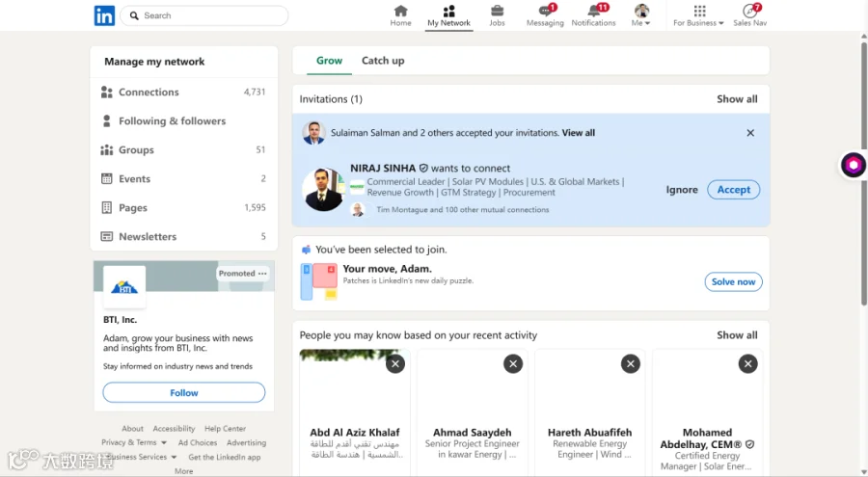Open the Help Center footer link
Image resolution: width=868 pixels, height=477 pixels.
pos(225,428)
